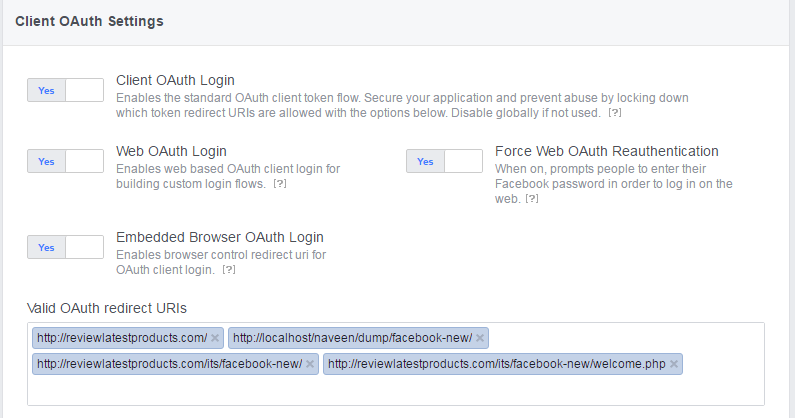
Task: Toggle Force Web OAuth Reauthentication switch
Action: coord(444,161)
